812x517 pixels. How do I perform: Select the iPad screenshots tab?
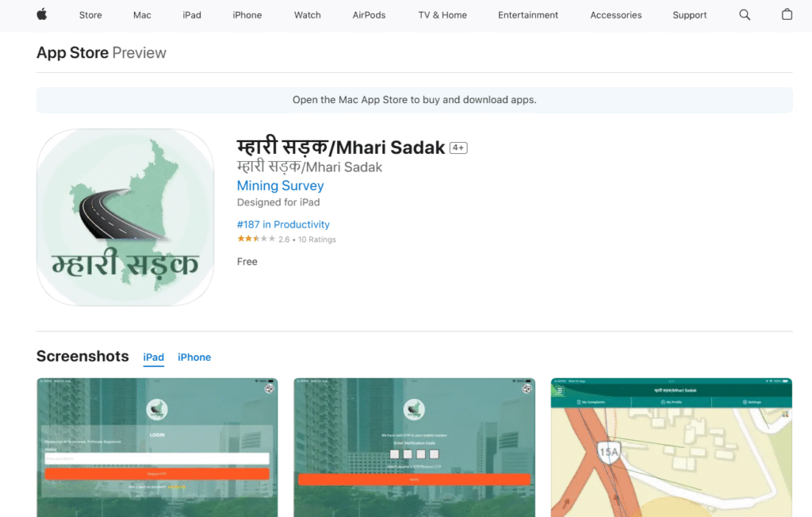[x=154, y=358]
